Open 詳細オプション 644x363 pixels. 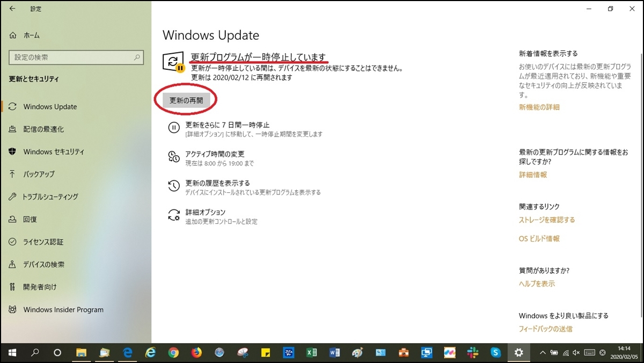(x=205, y=212)
